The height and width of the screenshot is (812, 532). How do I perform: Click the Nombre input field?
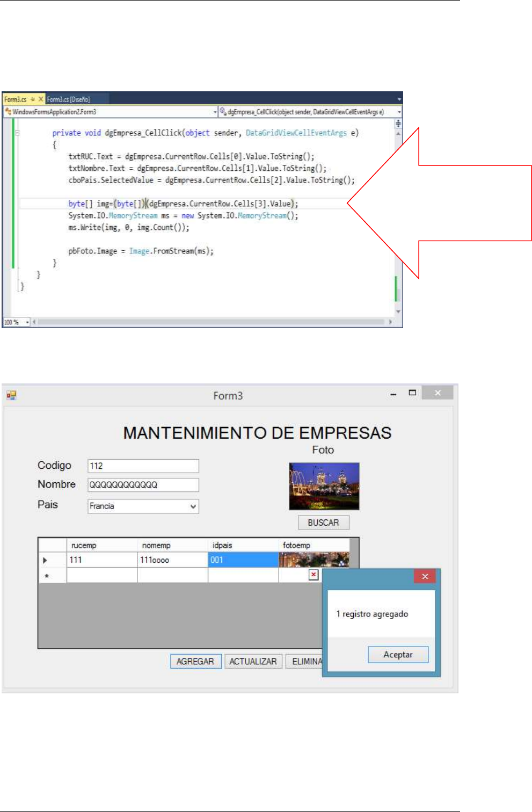click(x=143, y=484)
